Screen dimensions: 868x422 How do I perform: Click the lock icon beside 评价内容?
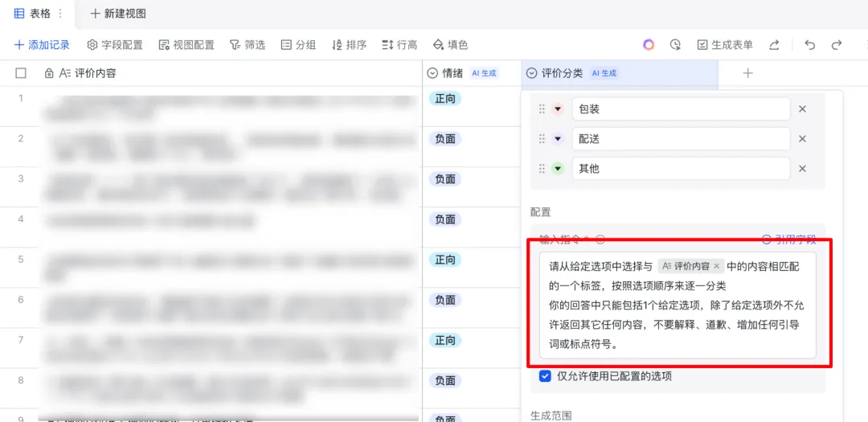coord(49,73)
